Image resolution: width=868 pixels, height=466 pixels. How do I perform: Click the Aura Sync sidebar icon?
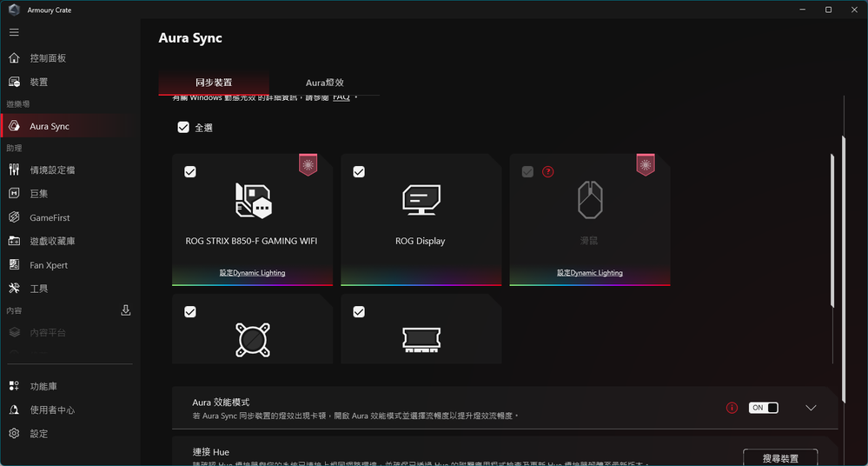pos(15,126)
